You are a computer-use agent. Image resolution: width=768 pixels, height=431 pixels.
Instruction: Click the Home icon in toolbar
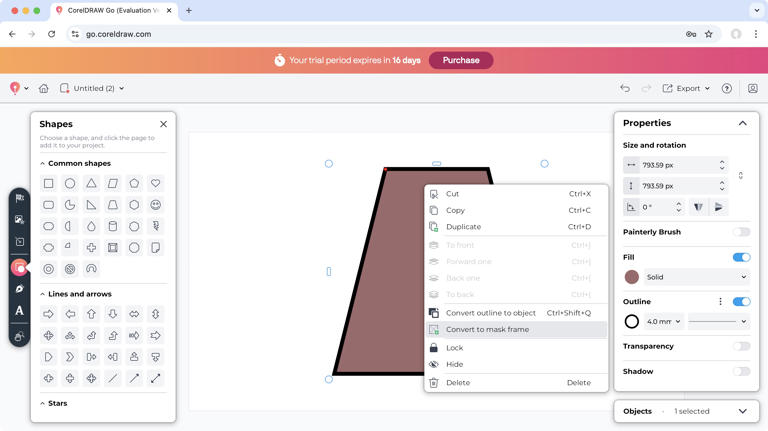pyautogui.click(x=43, y=88)
